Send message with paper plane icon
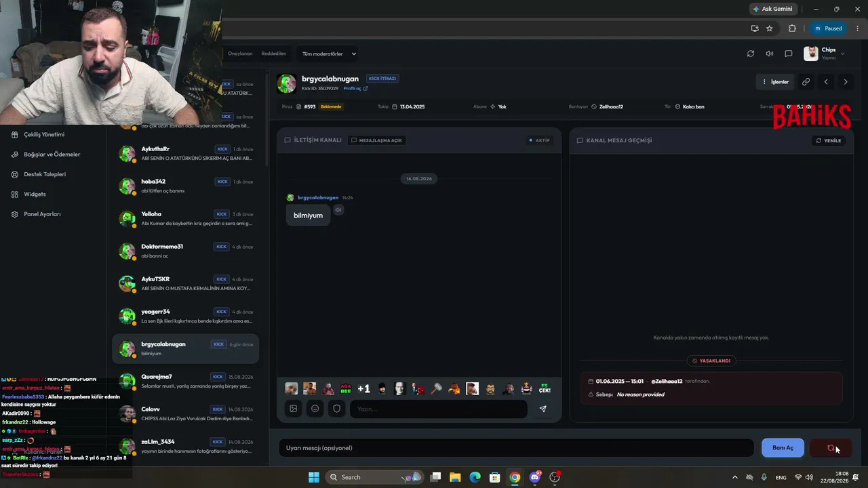Screen dimensions: 868x488 pyautogui.click(x=542, y=409)
